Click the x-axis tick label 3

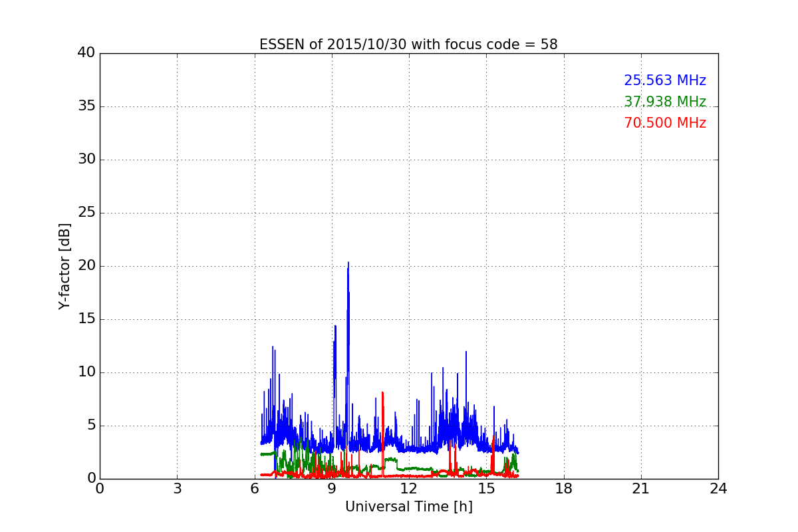point(177,489)
